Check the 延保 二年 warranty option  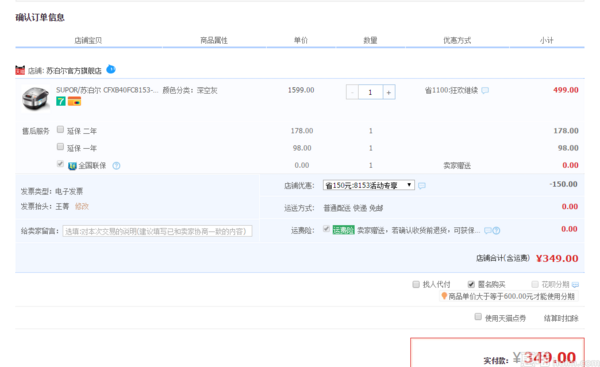(60, 129)
